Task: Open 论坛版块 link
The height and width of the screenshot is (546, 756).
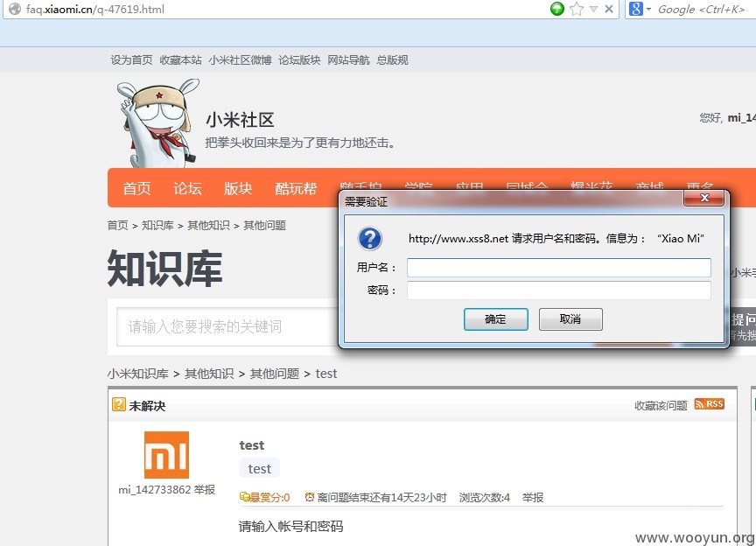Action: tap(299, 59)
